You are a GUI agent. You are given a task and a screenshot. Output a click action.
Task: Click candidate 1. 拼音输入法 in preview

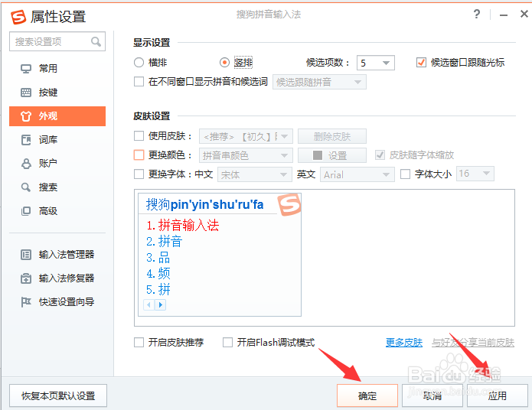pyautogui.click(x=183, y=225)
